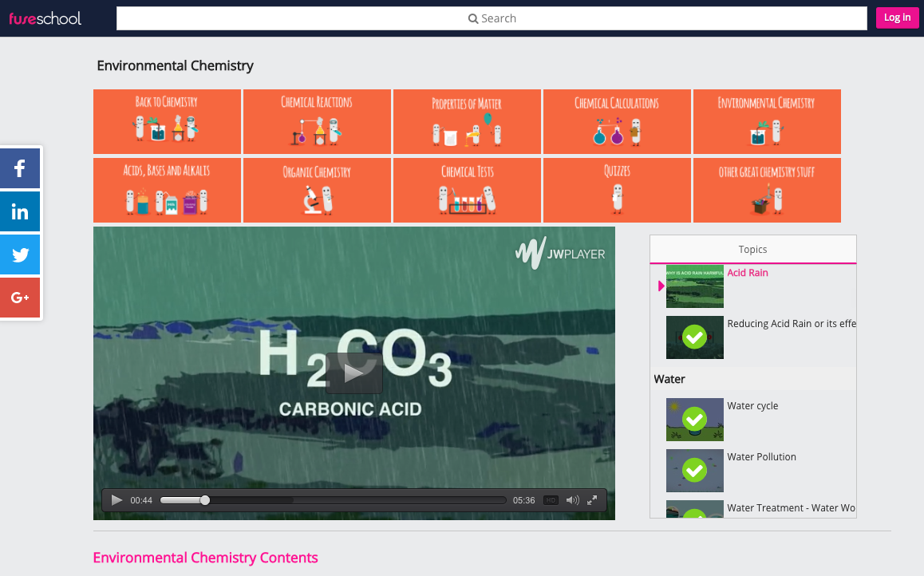
Task: Go to fuseschool home logo
Action: pyautogui.click(x=45, y=18)
